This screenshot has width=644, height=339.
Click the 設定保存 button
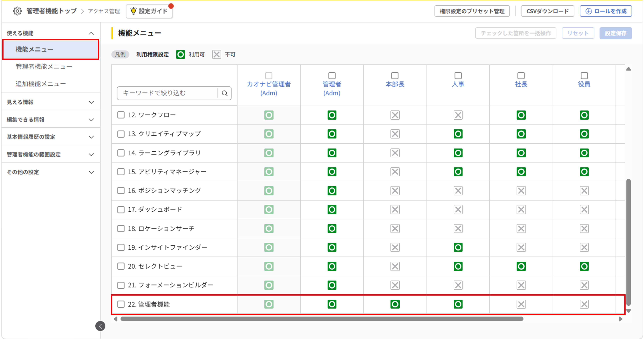[615, 33]
